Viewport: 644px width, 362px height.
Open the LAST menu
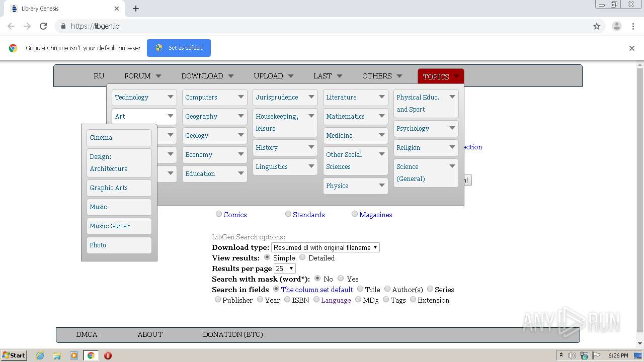(328, 76)
